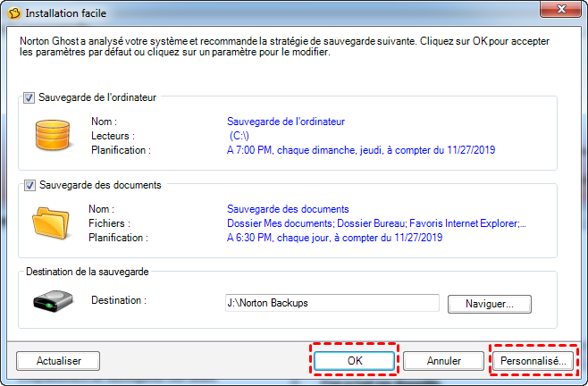Click the Annuler button
This screenshot has height=386, width=588.
tap(443, 361)
